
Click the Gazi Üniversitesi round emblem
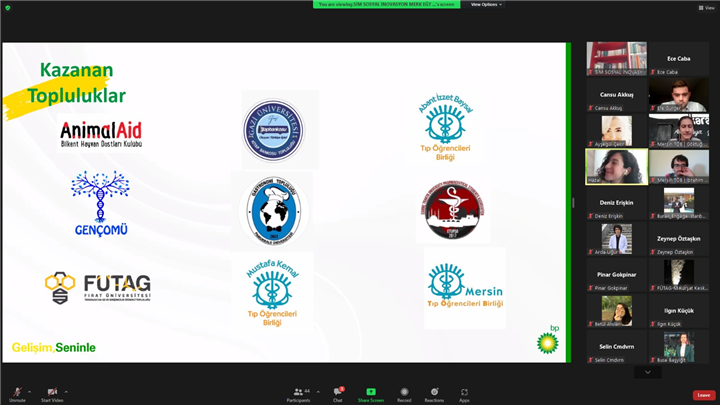tap(274, 130)
